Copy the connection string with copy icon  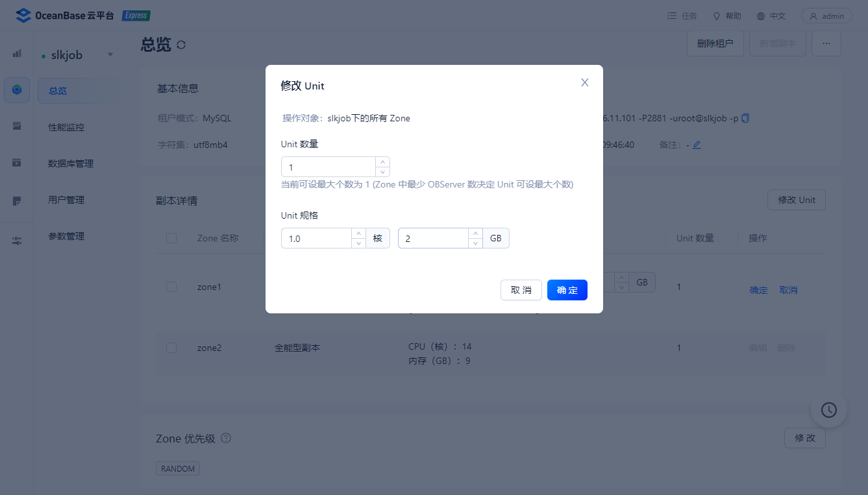(x=745, y=118)
